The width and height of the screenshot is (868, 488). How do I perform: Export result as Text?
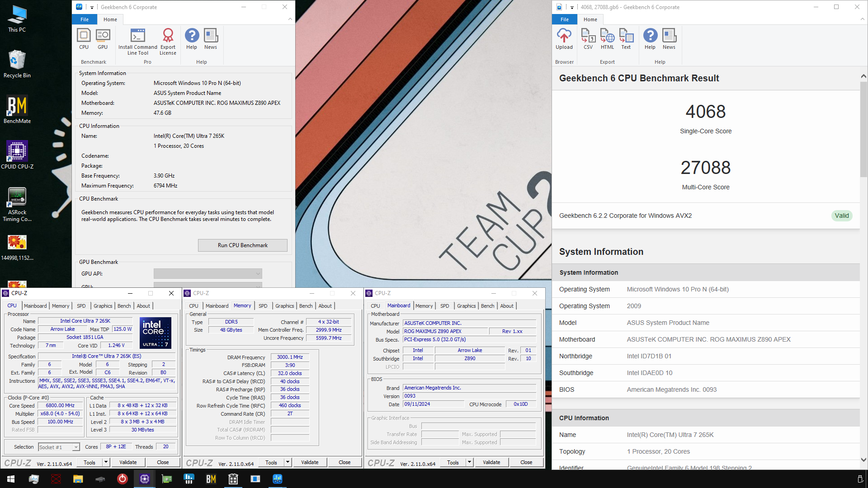[626, 39]
